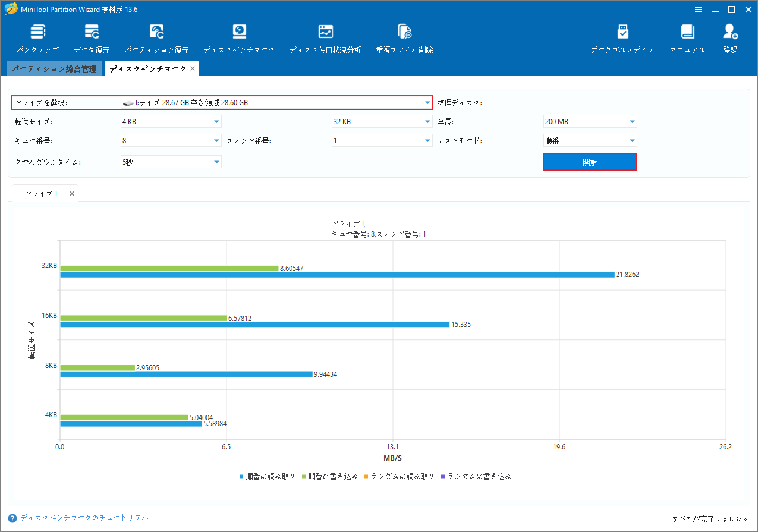758x532 pixels.
Task: Switch to パーティション総合管理 tab
Action: (54, 69)
